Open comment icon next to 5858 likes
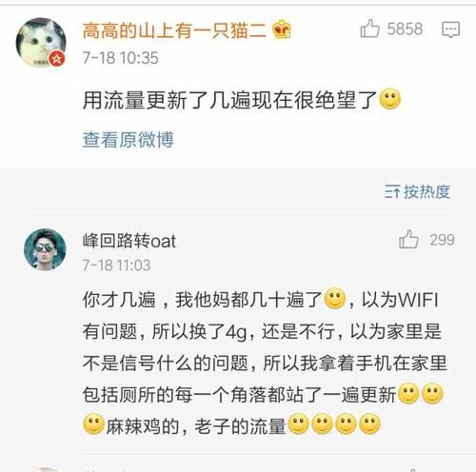The width and height of the screenshot is (476, 472). point(450,29)
